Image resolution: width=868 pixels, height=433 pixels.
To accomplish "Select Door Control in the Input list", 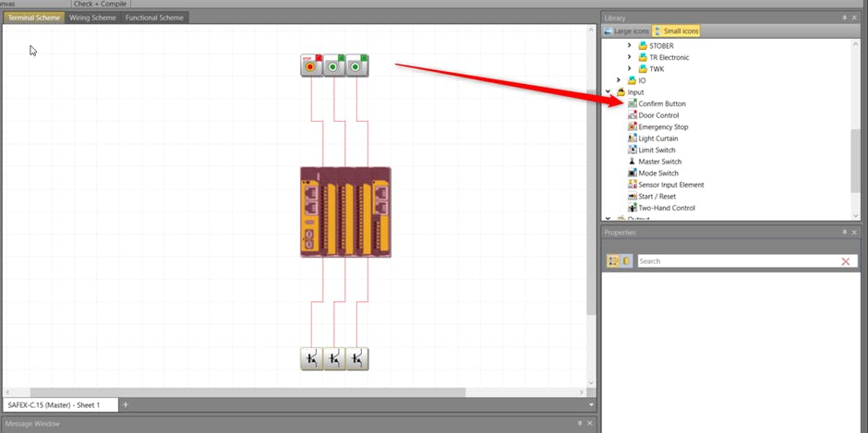I will 658,115.
